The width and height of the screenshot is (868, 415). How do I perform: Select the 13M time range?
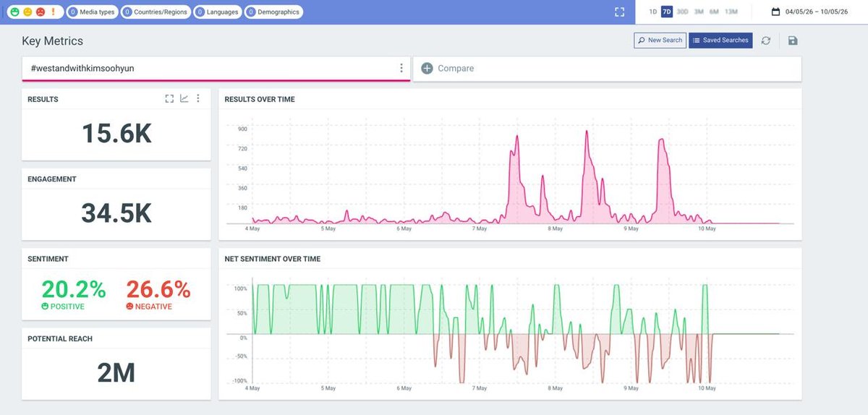click(x=731, y=12)
